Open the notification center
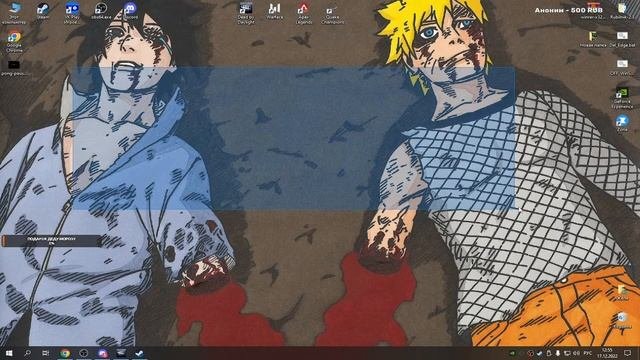This screenshot has height=360, width=640. tap(628, 353)
